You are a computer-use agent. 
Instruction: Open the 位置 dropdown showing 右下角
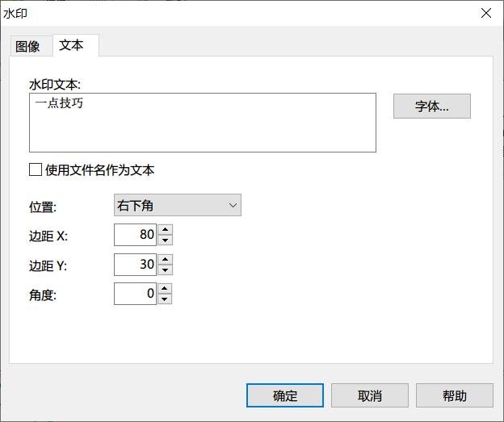[x=178, y=205]
